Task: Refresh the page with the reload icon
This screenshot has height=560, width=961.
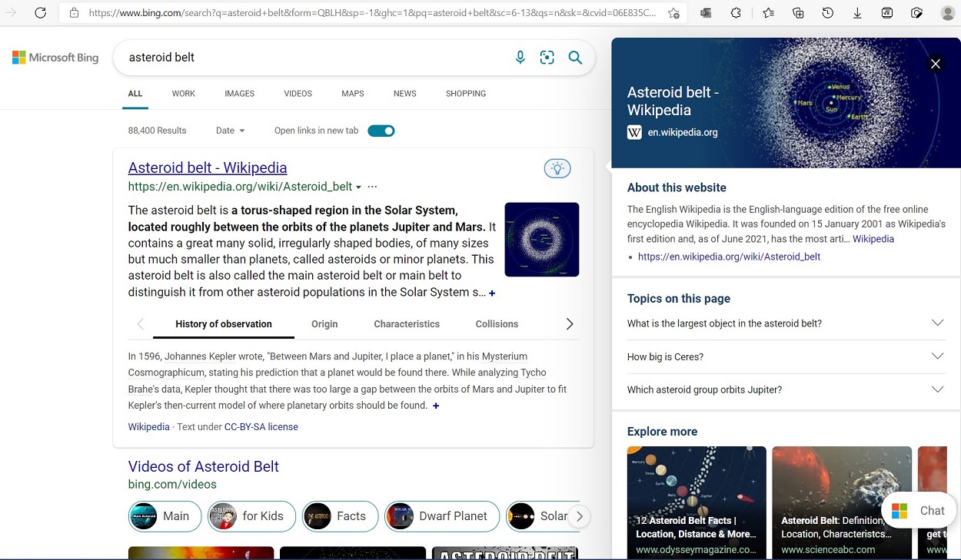Action: pyautogui.click(x=41, y=13)
